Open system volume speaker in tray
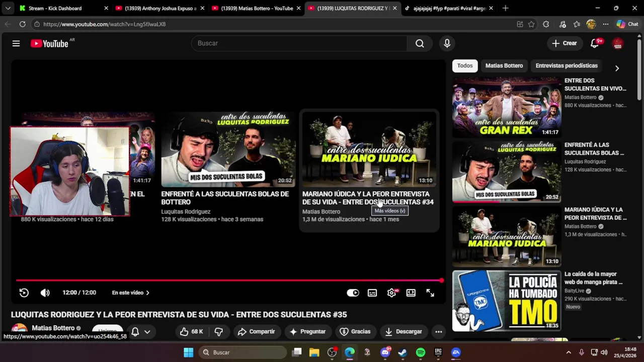 point(604,352)
